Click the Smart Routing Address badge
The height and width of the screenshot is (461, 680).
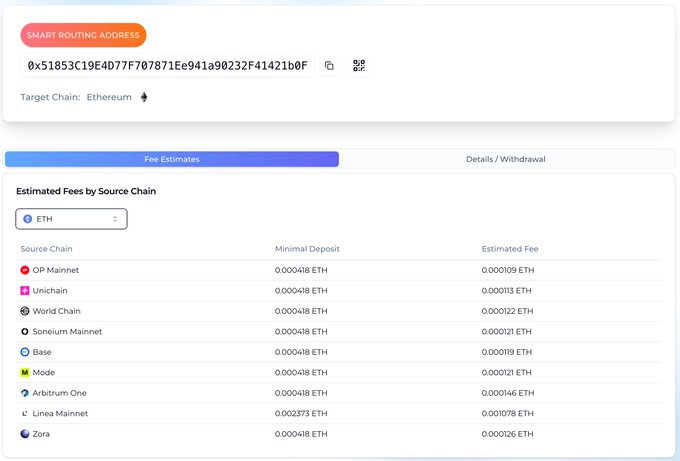click(83, 35)
